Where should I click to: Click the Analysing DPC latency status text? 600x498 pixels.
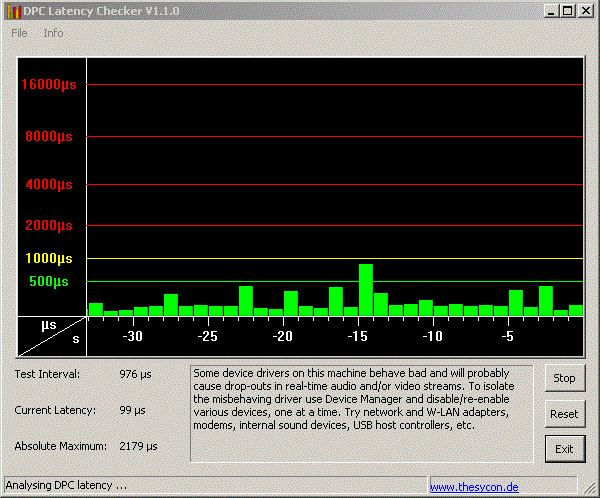(66, 485)
